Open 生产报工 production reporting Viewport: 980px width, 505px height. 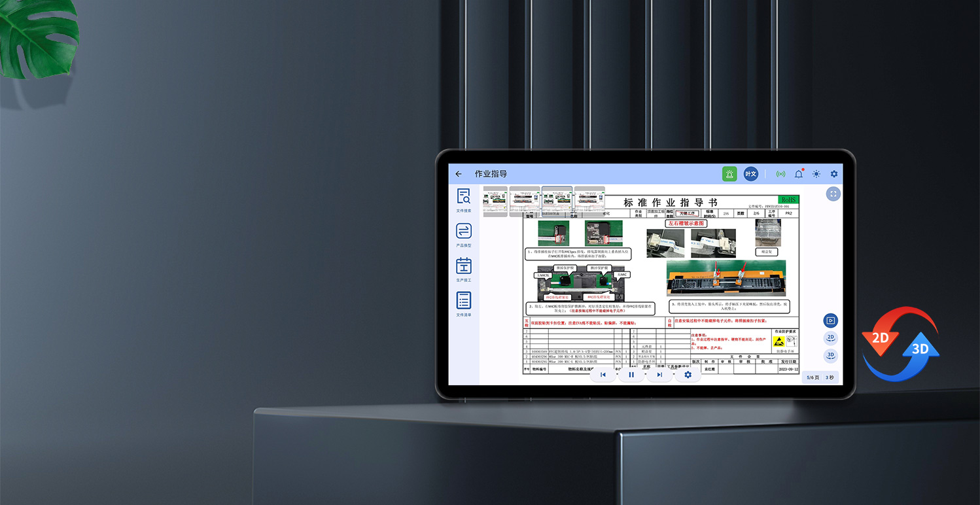(464, 268)
